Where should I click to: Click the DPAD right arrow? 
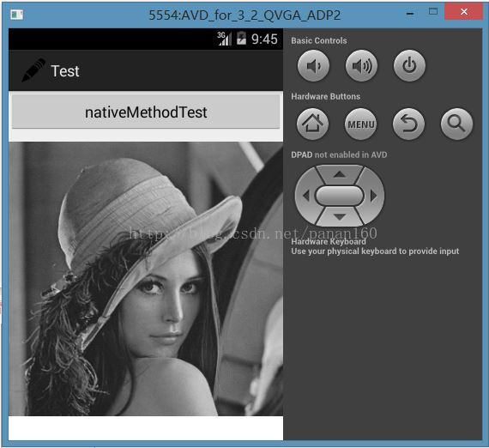(373, 196)
